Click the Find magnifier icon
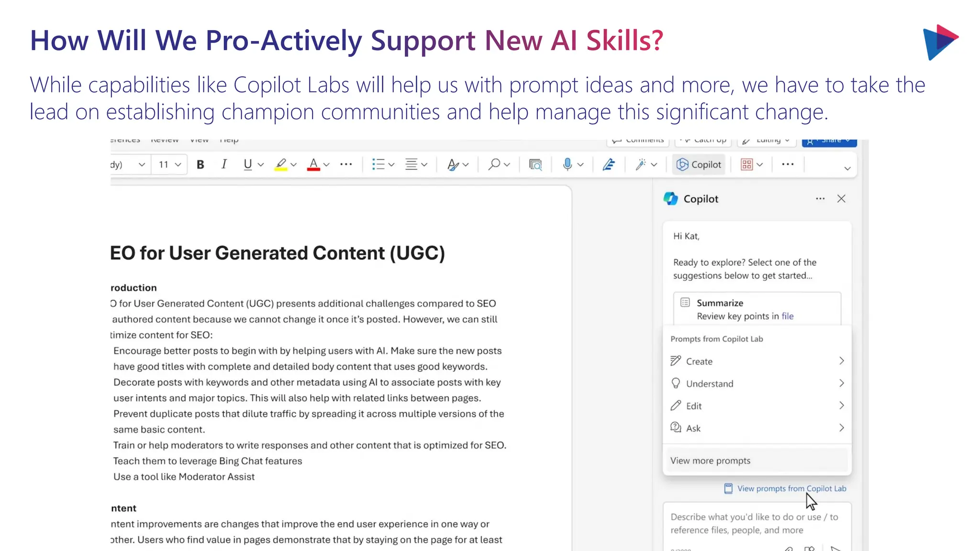Screen dimensions: 980x551 pyautogui.click(x=494, y=165)
